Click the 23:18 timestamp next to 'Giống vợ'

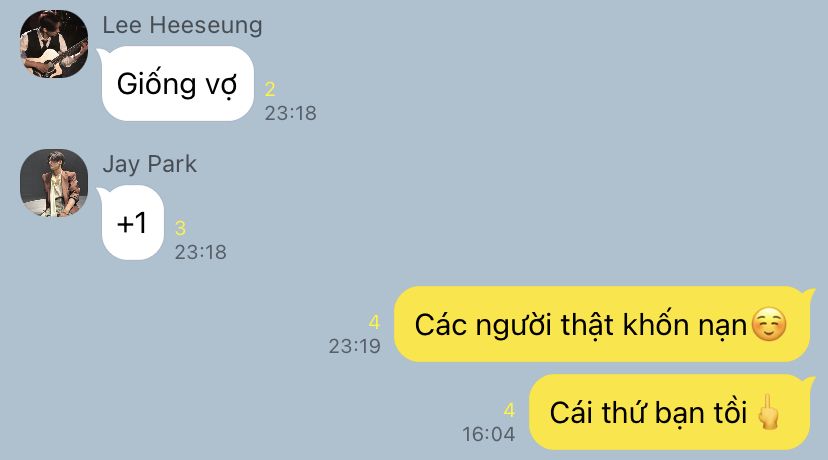290,113
